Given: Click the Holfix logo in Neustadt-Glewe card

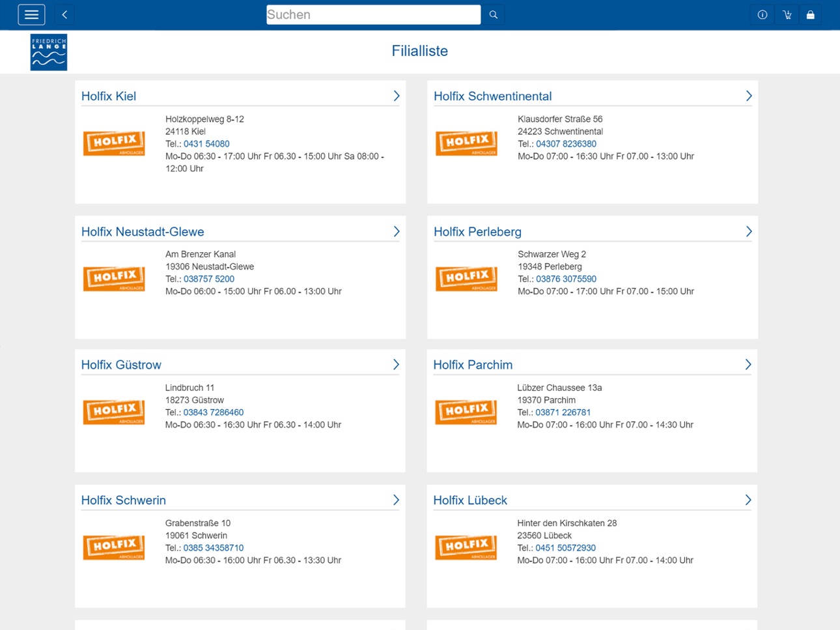Looking at the screenshot, I should pyautogui.click(x=115, y=279).
